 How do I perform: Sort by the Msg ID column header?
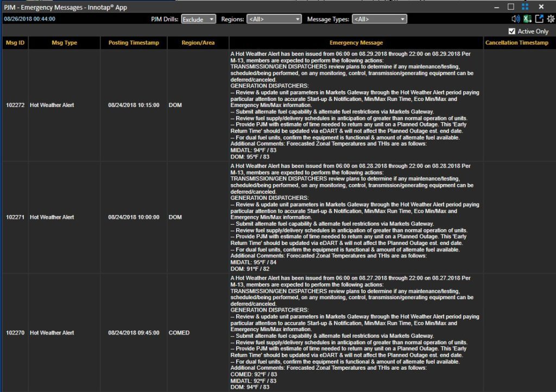[15, 42]
